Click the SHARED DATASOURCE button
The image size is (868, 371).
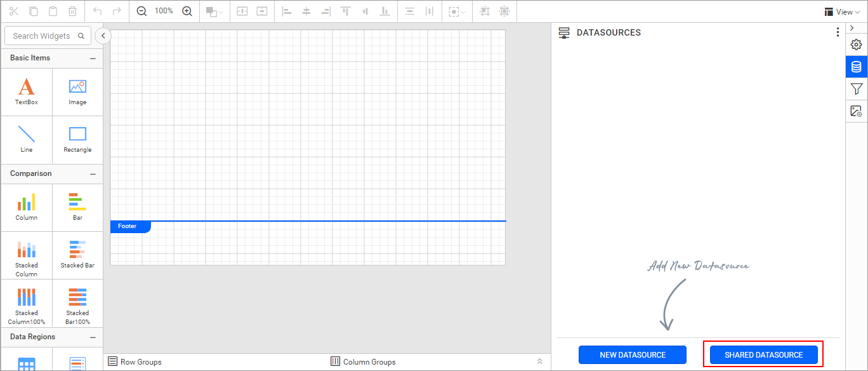coord(764,355)
